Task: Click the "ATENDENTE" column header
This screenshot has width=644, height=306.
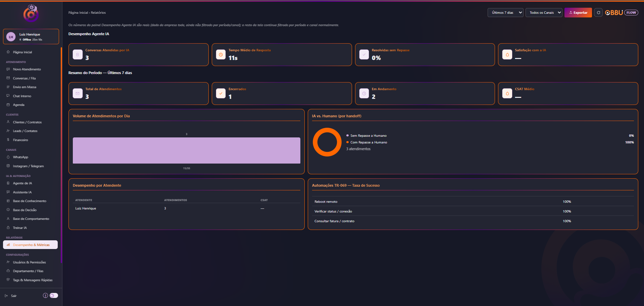Action: [84, 200]
